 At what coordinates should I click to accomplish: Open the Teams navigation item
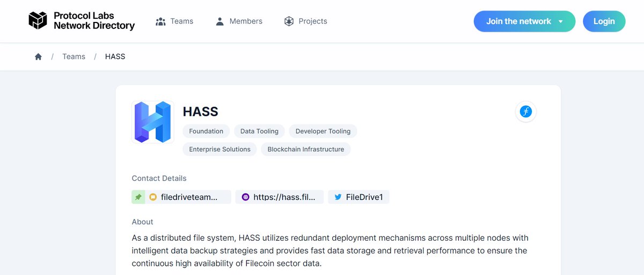pyautogui.click(x=174, y=21)
